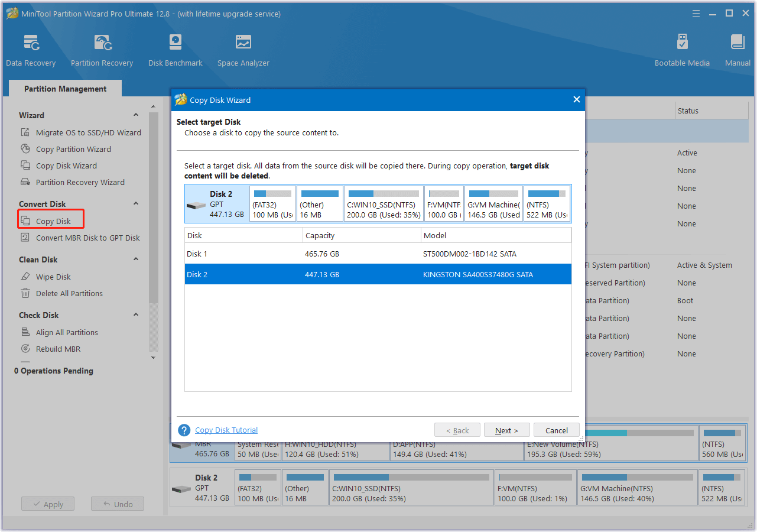
Task: Click Boot status cell
Action: 685,300
